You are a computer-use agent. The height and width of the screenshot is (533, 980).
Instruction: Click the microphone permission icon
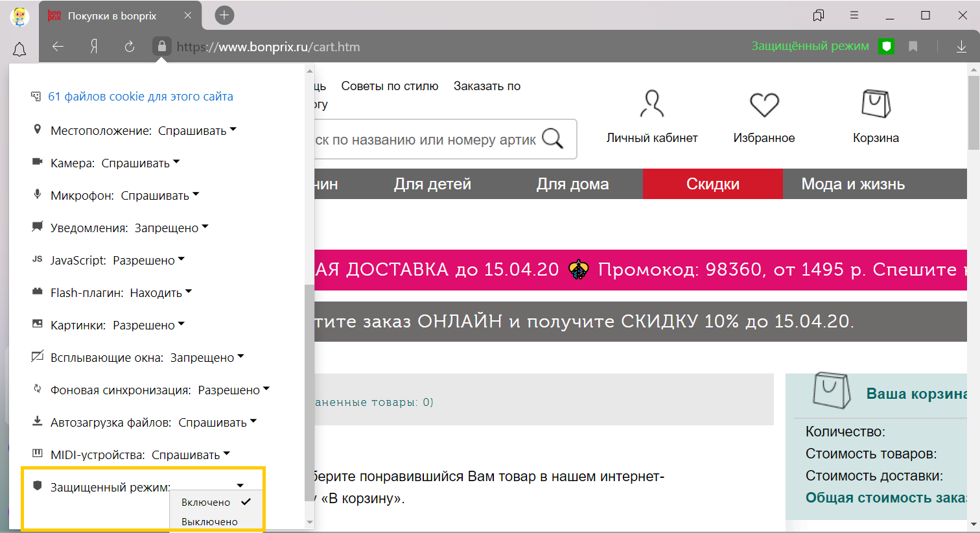(38, 195)
